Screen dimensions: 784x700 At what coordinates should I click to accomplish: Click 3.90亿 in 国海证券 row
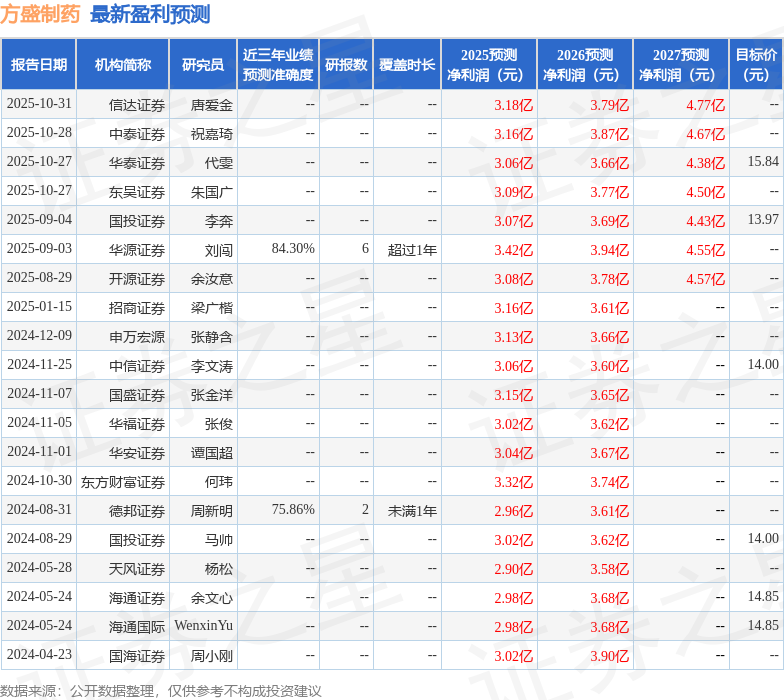coord(610,656)
